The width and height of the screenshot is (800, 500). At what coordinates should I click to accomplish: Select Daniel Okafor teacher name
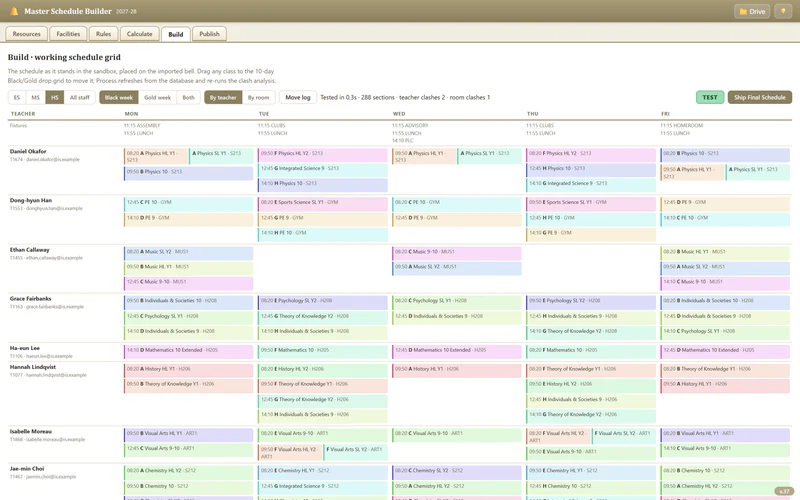(x=28, y=152)
